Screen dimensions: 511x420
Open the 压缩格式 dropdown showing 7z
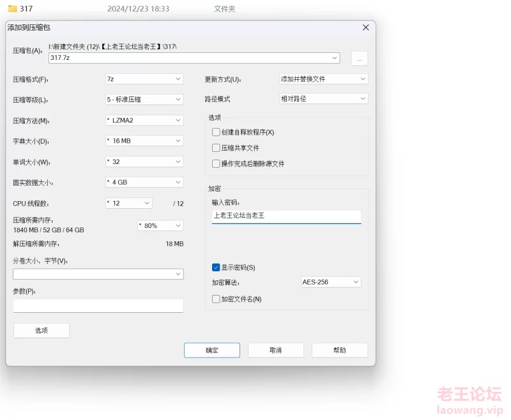click(144, 79)
